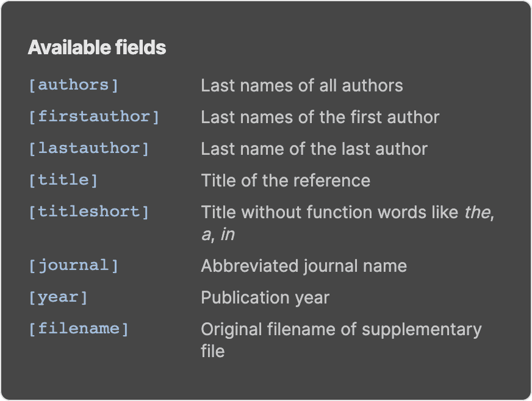This screenshot has height=401, width=532.
Task: Select 'Last names of the first author' text
Action: (320, 117)
